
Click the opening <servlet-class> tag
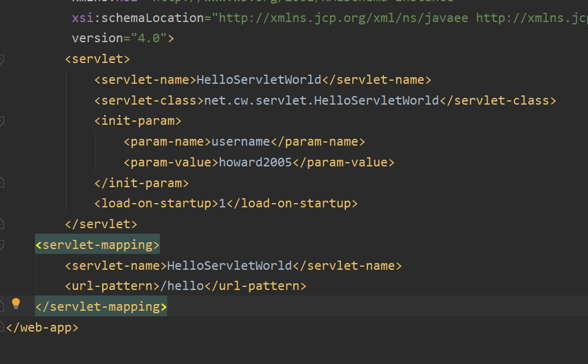coord(149,100)
